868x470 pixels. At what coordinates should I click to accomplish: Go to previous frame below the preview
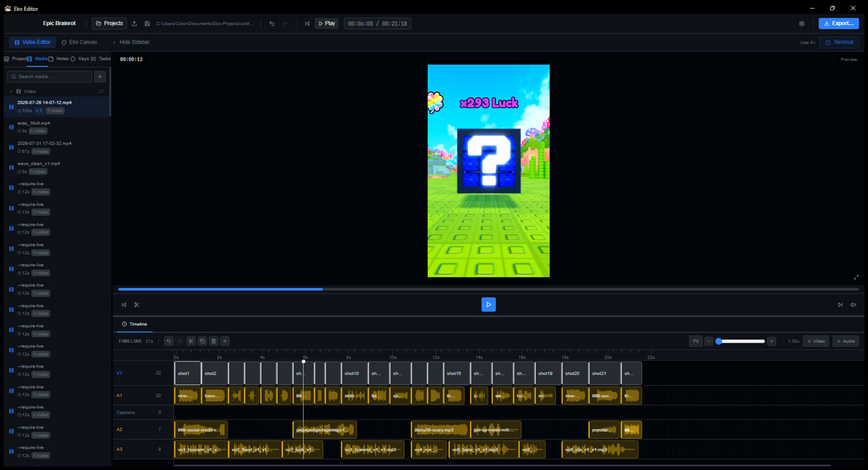(124, 304)
